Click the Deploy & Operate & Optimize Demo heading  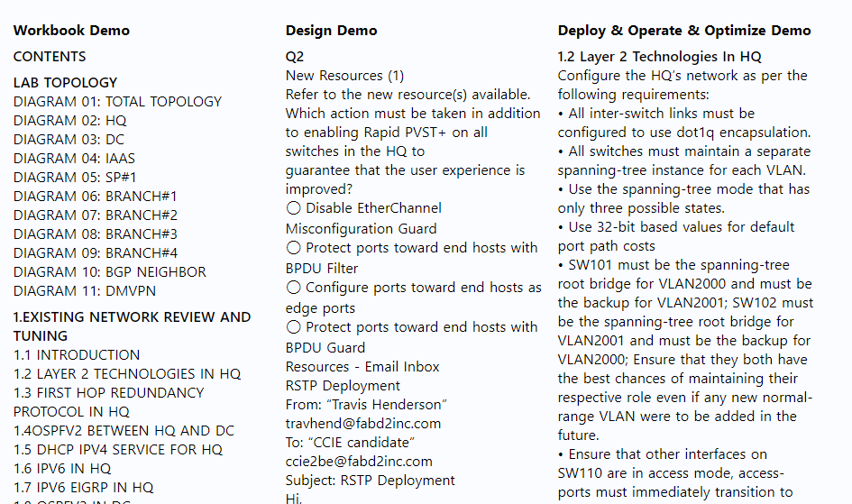[x=684, y=31]
